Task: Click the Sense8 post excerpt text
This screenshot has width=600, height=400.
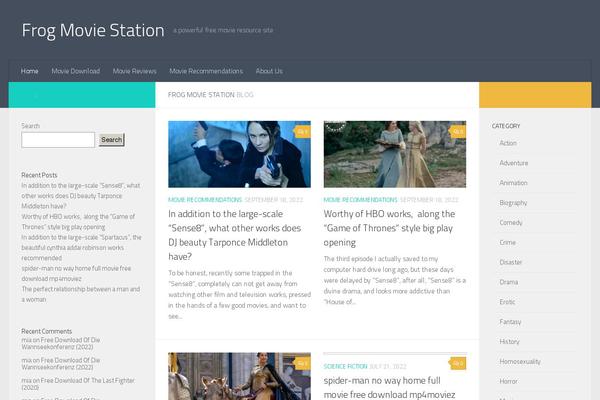Action: pyautogui.click(x=240, y=295)
